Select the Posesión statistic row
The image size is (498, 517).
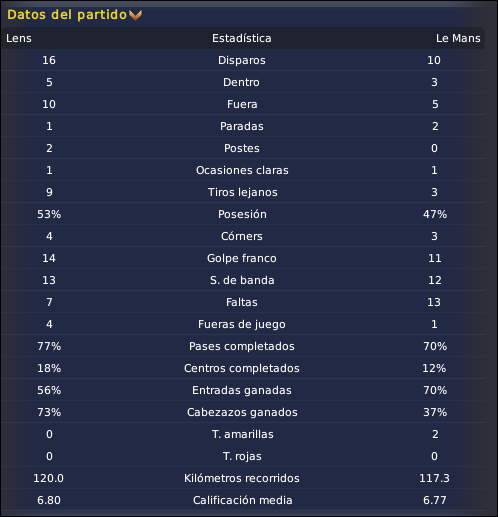pos(243,214)
